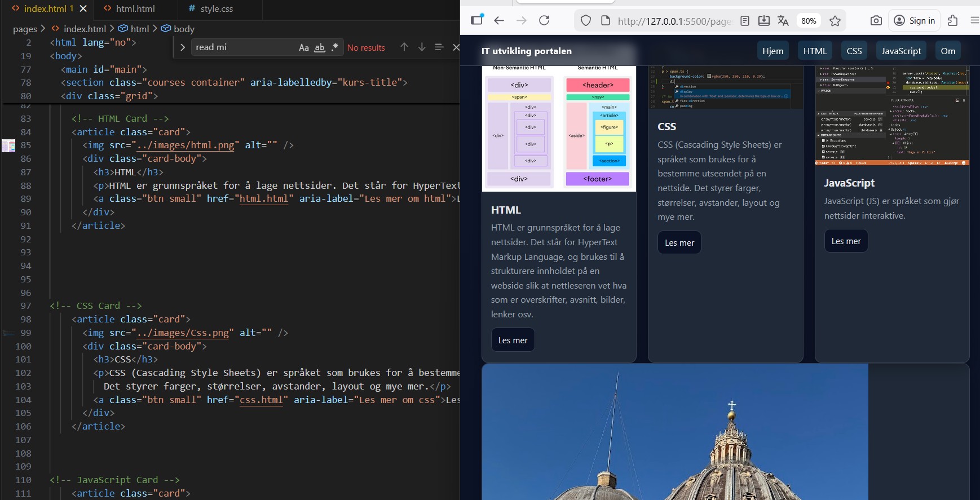Bookmark this page with the star icon
Viewport: 980px width, 500px height.
[835, 21]
